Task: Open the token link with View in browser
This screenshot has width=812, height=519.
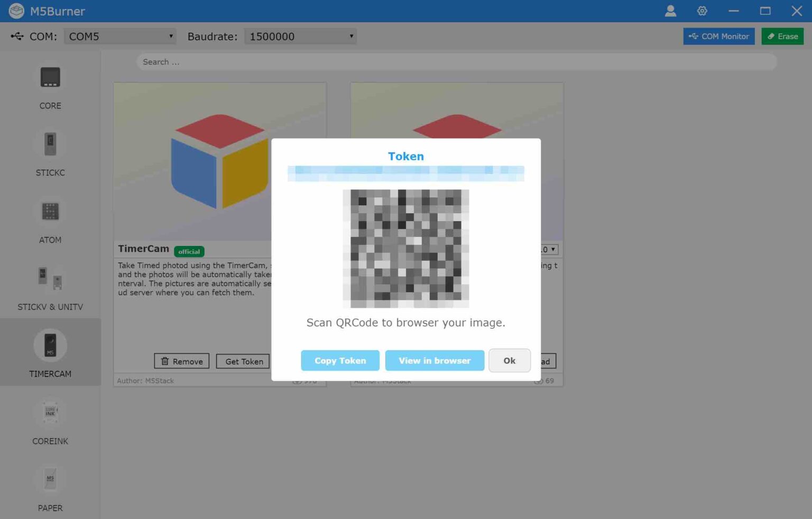Action: click(435, 360)
